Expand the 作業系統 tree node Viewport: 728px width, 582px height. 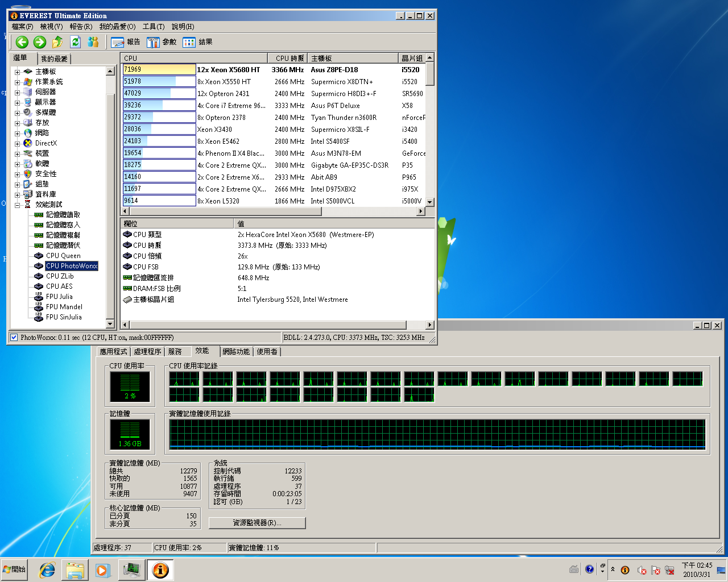[17, 82]
